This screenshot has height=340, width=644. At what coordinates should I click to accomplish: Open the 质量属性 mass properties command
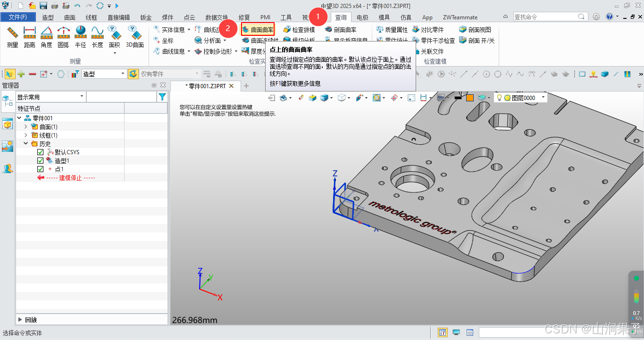coord(392,29)
